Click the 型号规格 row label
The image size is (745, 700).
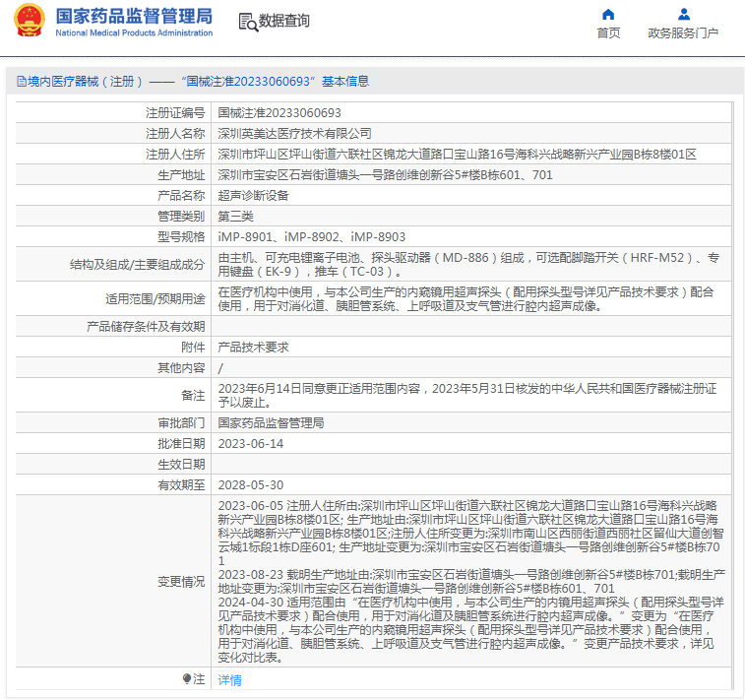[x=181, y=236]
